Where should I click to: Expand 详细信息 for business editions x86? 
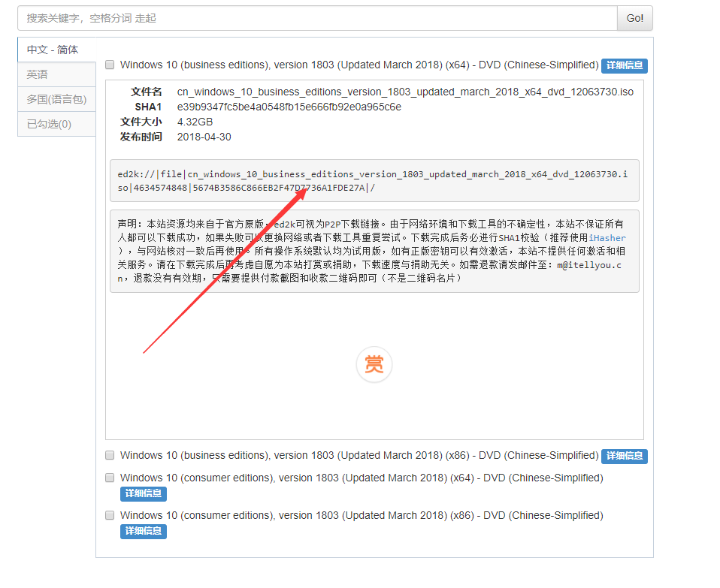pyautogui.click(x=624, y=457)
